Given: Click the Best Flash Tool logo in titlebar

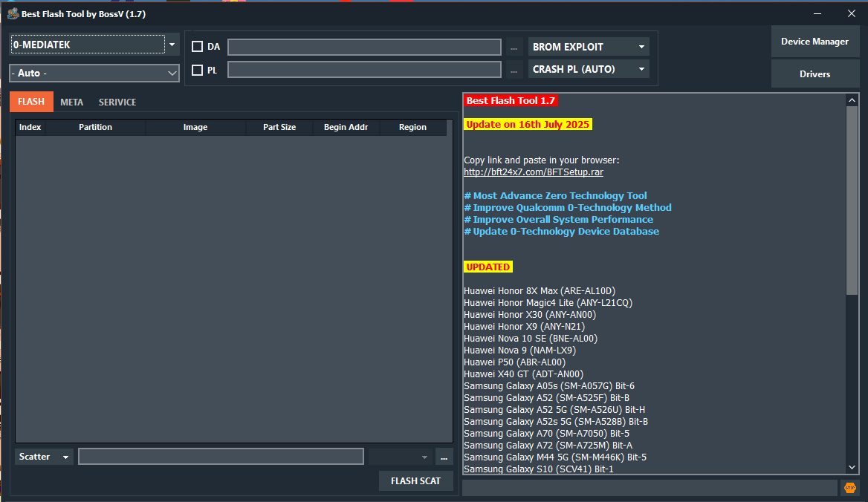Looking at the screenshot, I should coord(11,13).
